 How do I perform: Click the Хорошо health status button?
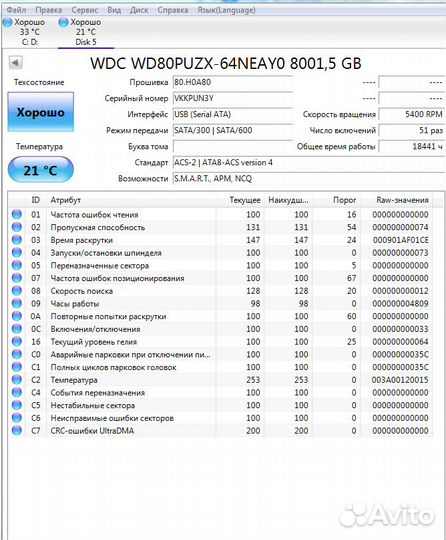(x=41, y=112)
